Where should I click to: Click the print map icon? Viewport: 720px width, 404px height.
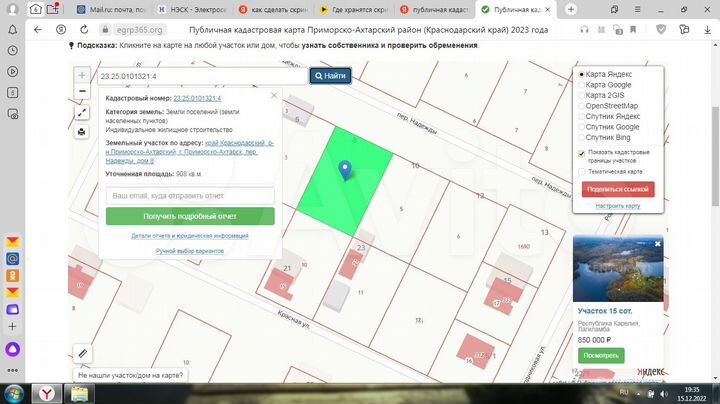[x=81, y=131]
